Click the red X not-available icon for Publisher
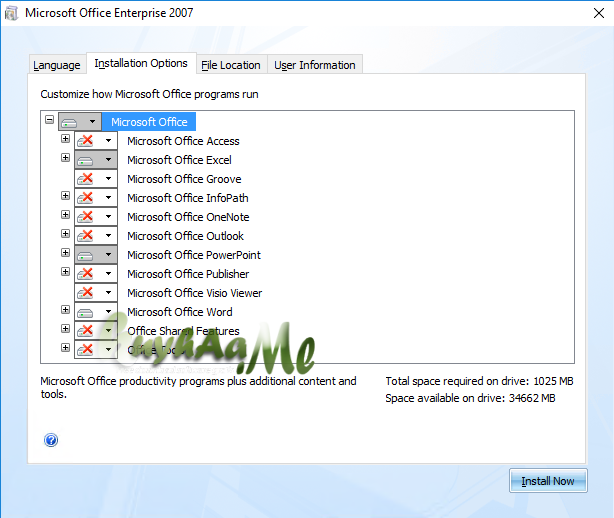The height and width of the screenshot is (518, 614). [85, 273]
